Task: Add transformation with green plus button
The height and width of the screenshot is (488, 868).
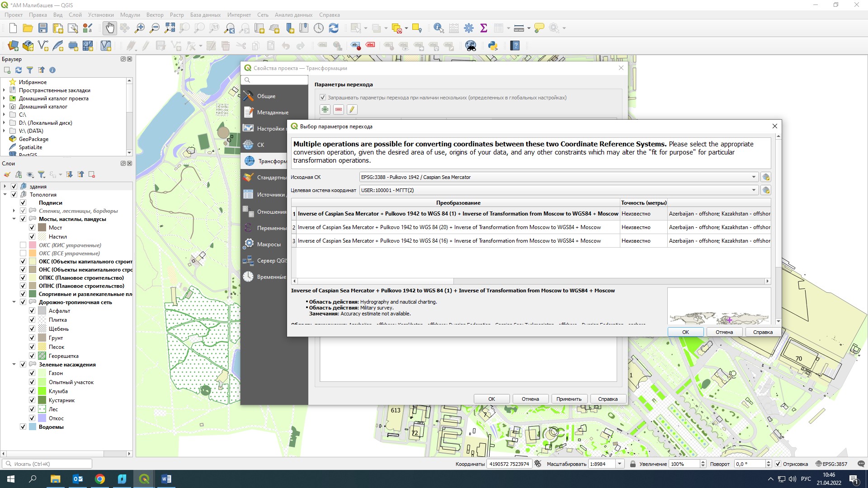Action: (325, 109)
